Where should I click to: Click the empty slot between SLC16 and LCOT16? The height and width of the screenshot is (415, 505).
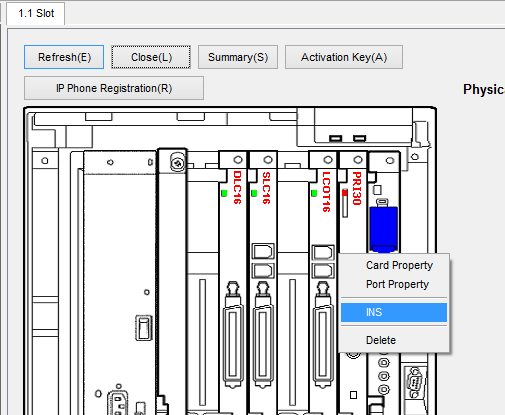pyautogui.click(x=293, y=283)
